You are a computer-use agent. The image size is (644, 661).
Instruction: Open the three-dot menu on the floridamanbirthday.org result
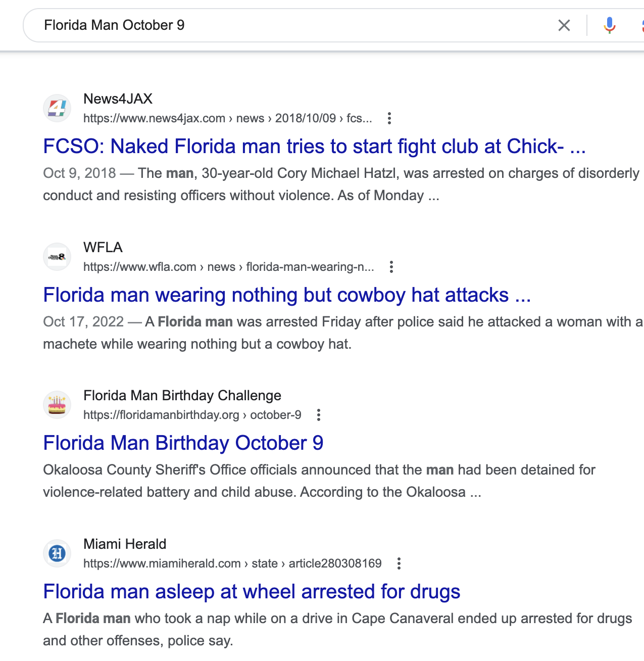tap(318, 415)
